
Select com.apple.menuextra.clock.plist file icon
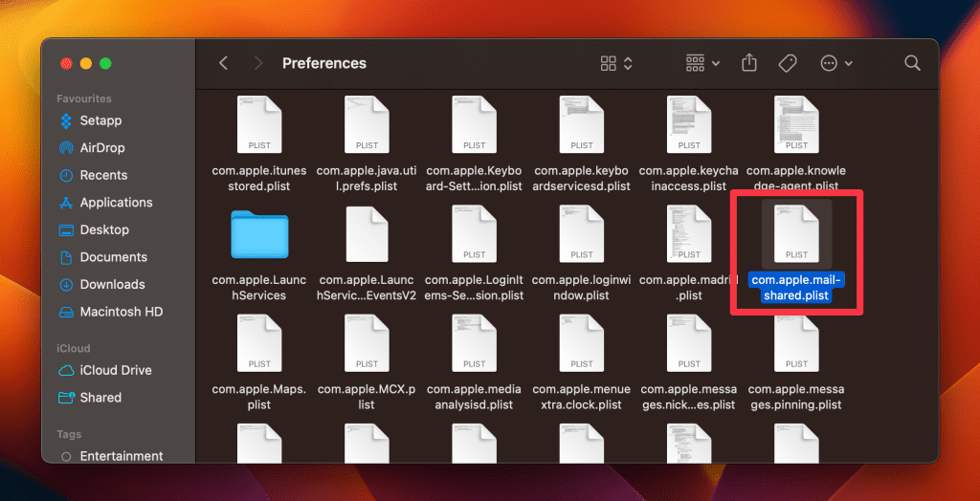coord(582,343)
